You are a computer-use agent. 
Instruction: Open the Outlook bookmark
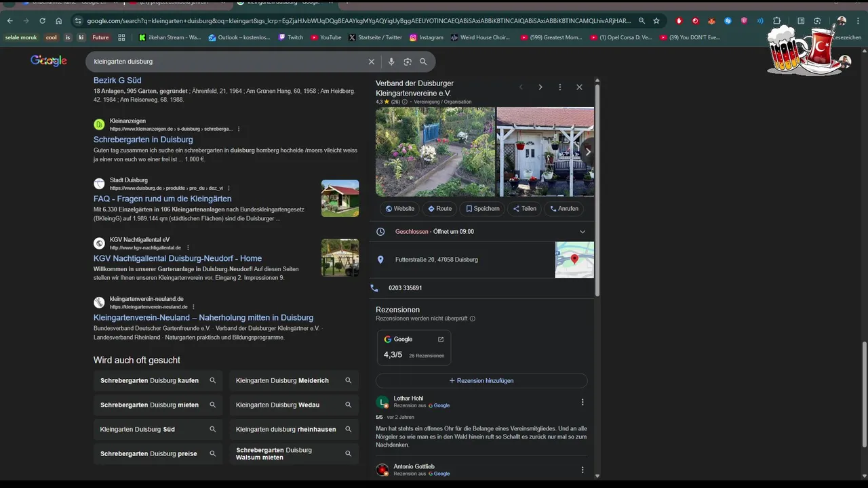pyautogui.click(x=239, y=38)
